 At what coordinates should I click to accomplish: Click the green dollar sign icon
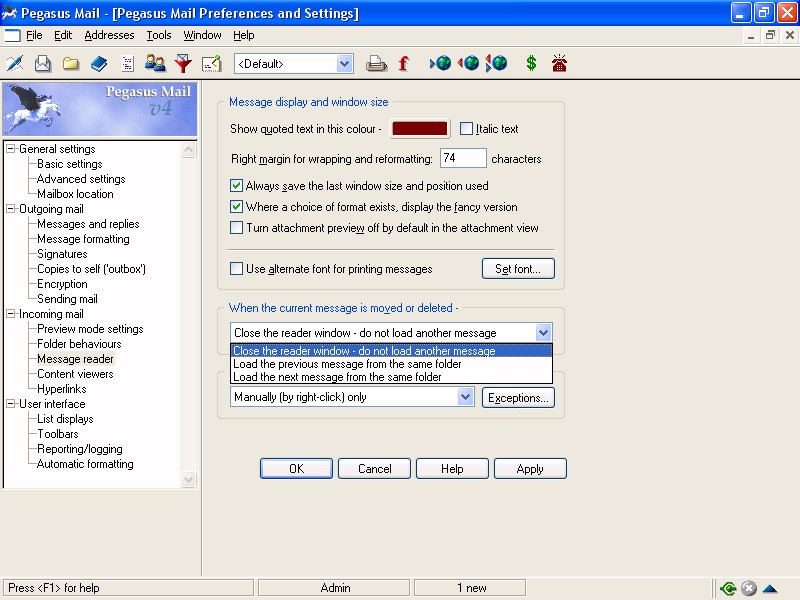click(531, 63)
